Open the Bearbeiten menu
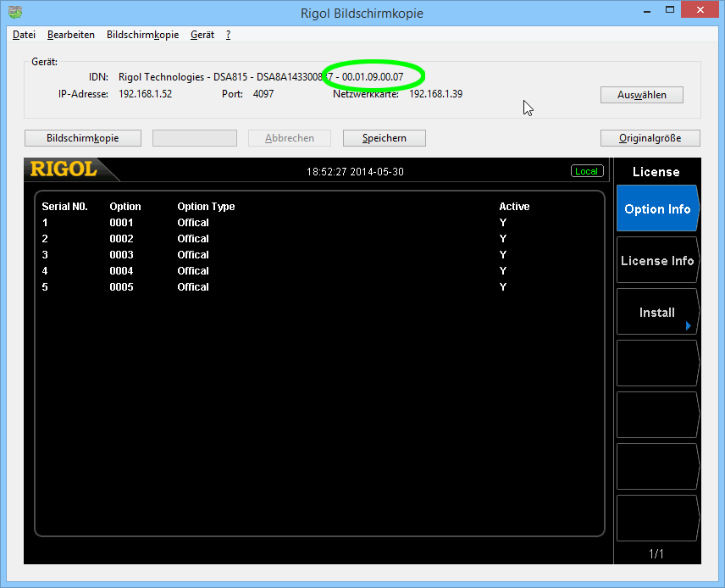 coord(71,35)
